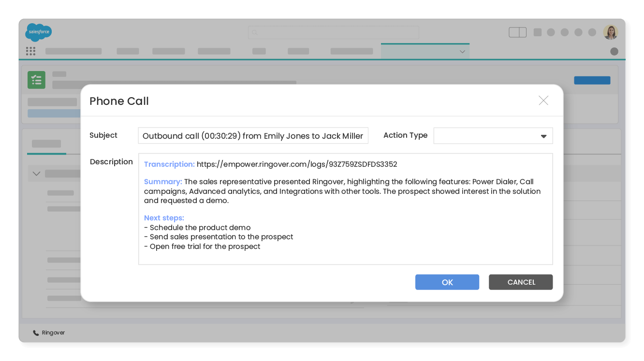
Task: Expand the active navigation tab chevron
Action: point(462,52)
